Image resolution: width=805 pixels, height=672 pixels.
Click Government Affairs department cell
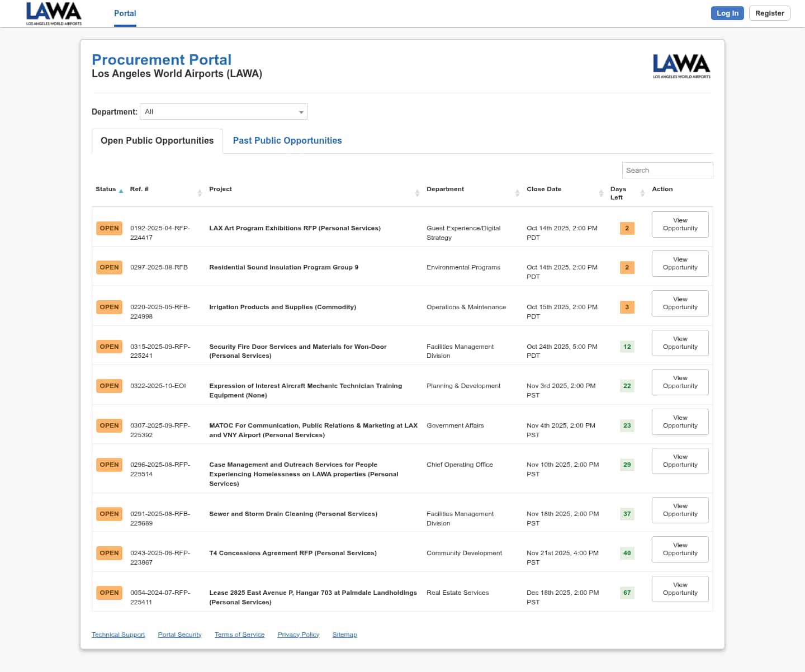point(455,425)
